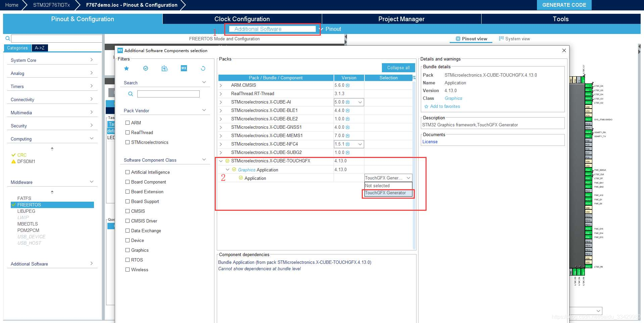644x323 pixels.
Task: Reset all filters with the refresh icon
Action: [x=203, y=68]
